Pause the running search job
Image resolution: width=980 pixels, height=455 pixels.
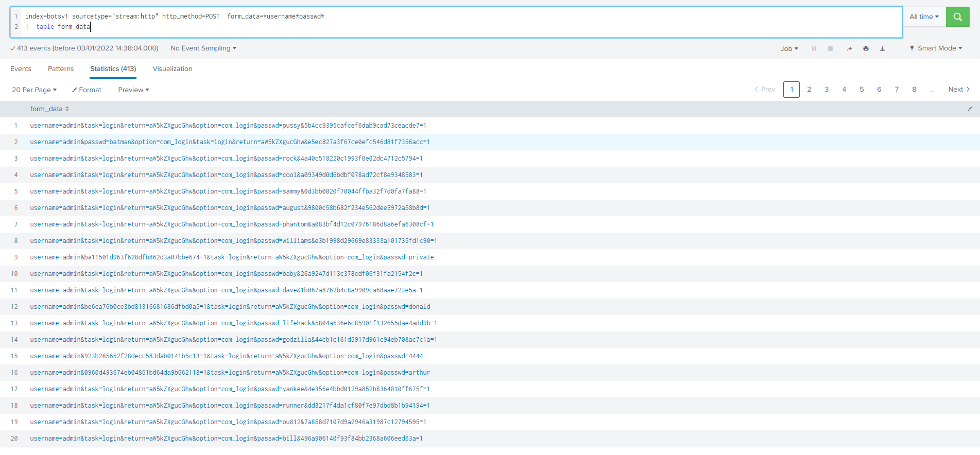click(814, 48)
